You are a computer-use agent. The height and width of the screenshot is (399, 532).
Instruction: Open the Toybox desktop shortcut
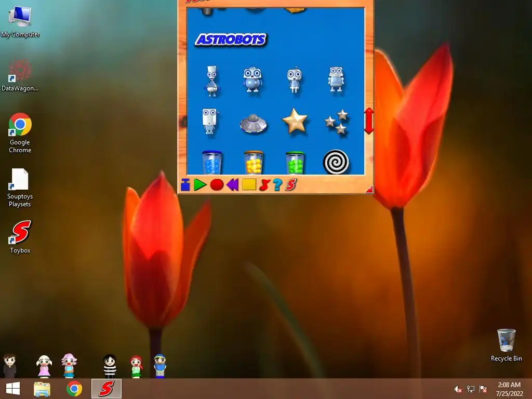20,236
